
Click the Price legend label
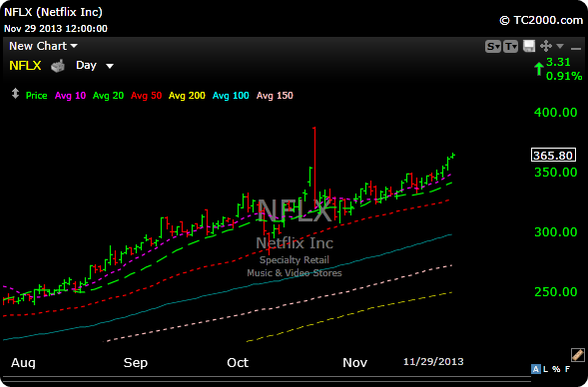pos(36,96)
